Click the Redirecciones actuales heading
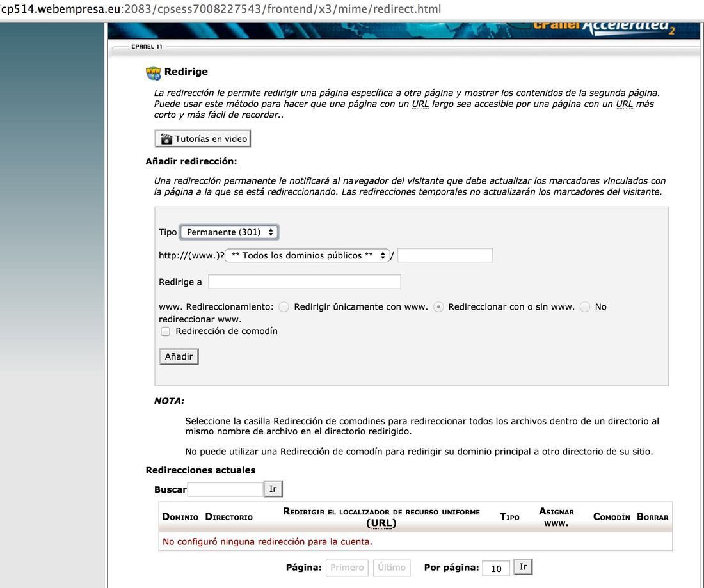Screen dimensions: 704x588 200,470
